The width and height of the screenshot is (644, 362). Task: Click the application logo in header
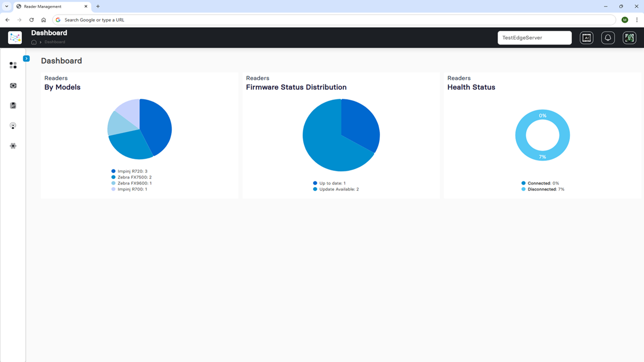15,38
